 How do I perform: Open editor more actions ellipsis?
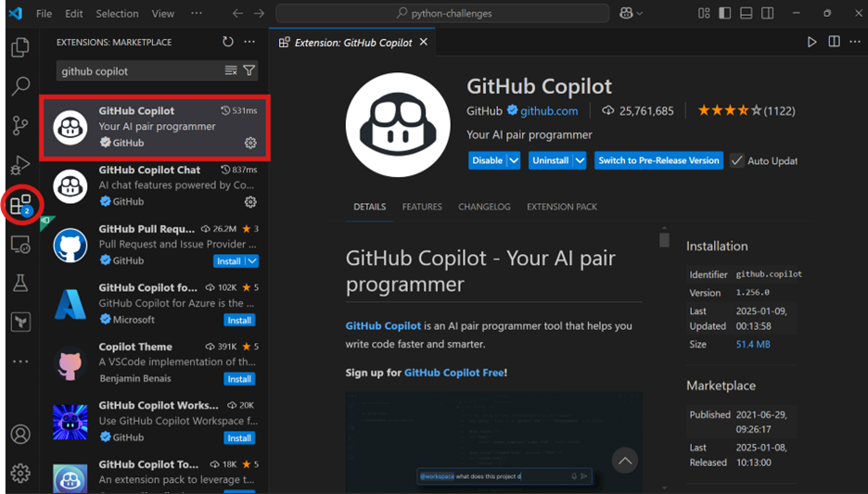(x=855, y=42)
